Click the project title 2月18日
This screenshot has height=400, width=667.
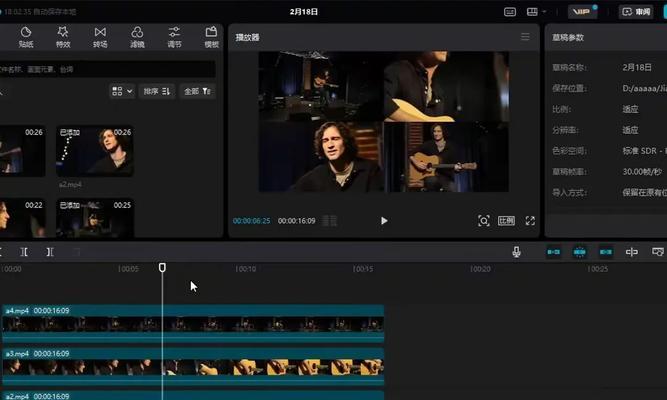(304, 11)
